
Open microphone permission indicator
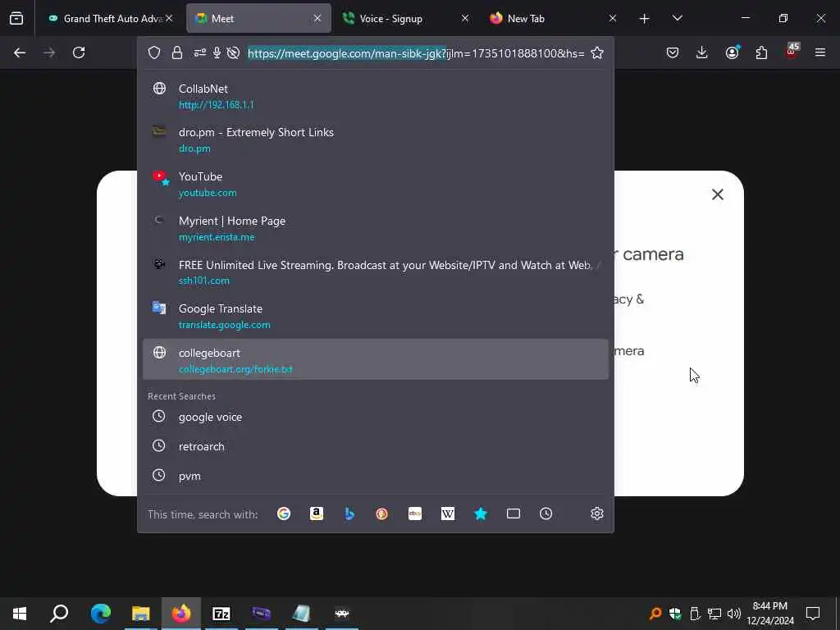217,52
